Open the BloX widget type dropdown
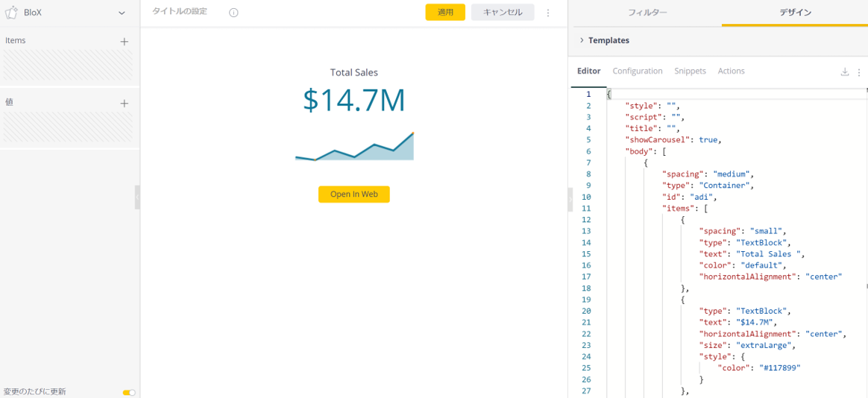868x398 pixels. pos(122,13)
